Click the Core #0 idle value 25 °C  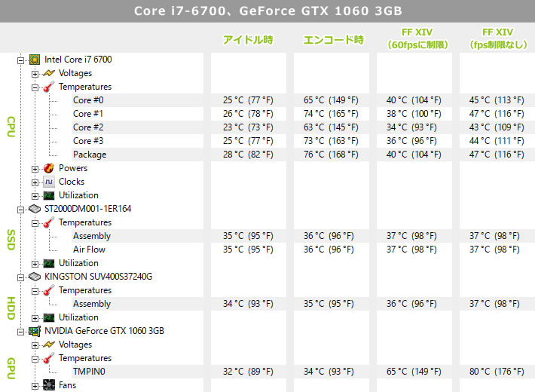click(248, 100)
